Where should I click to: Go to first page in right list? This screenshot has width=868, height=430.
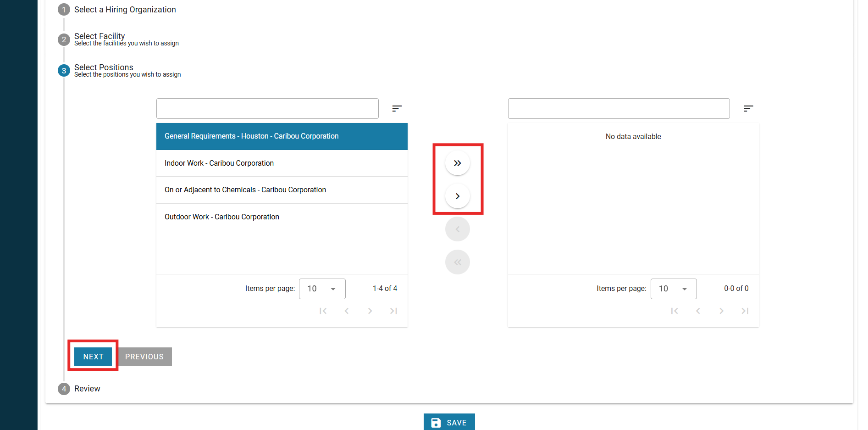tap(674, 311)
